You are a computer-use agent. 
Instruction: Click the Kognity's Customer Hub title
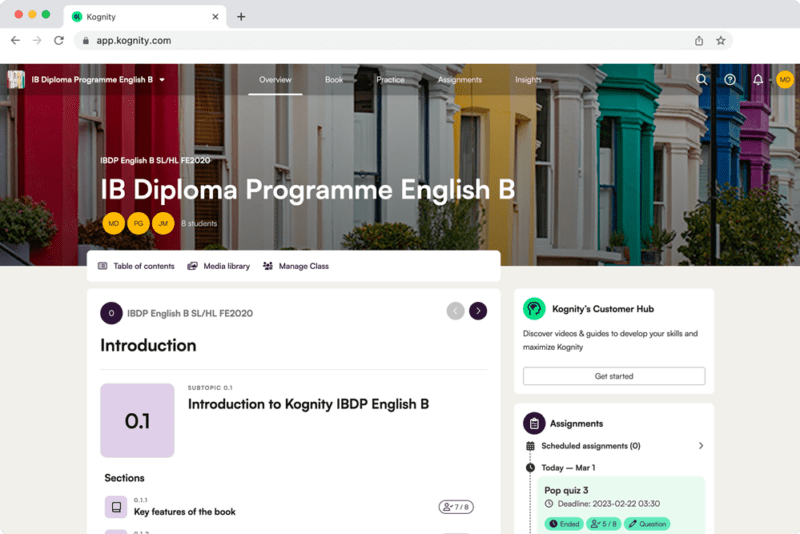(603, 309)
